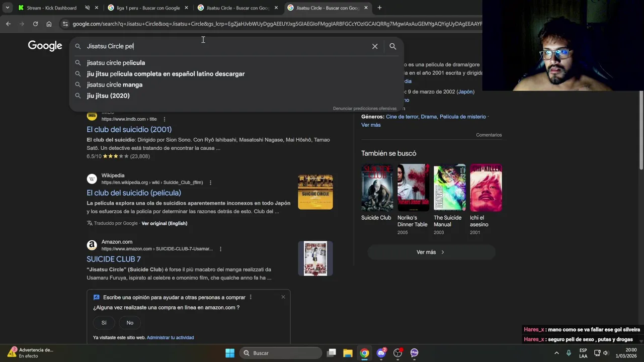Viewport: 644px width, 362px height.
Task: Open Amazon result SUICIDE CLUB 7
Action: point(114,259)
